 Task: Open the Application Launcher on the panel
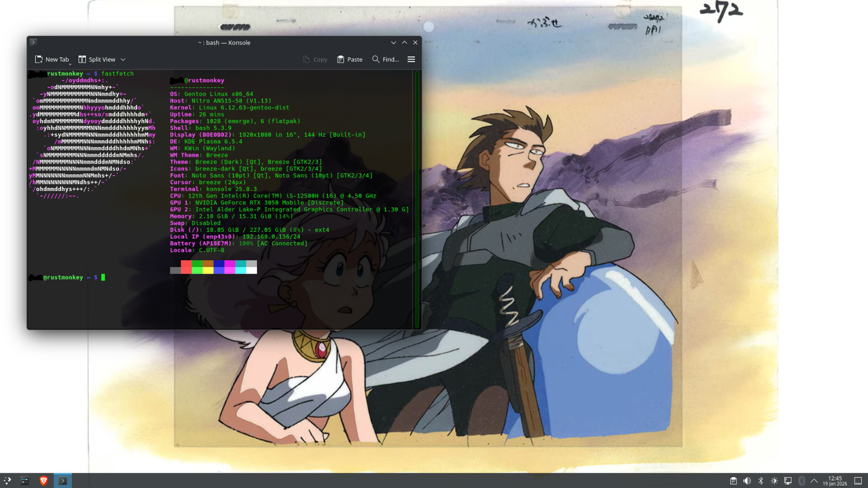pyautogui.click(x=7, y=481)
